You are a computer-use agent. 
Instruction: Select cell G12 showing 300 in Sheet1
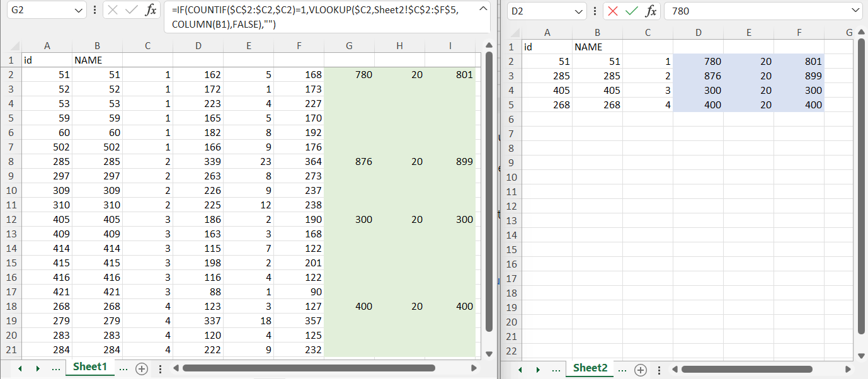click(349, 219)
